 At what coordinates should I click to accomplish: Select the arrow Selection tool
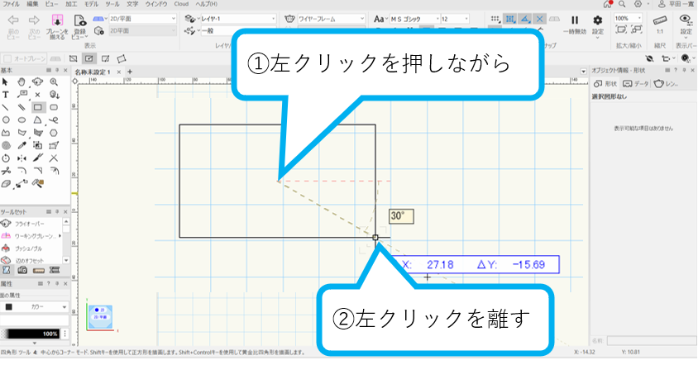(x=5, y=82)
